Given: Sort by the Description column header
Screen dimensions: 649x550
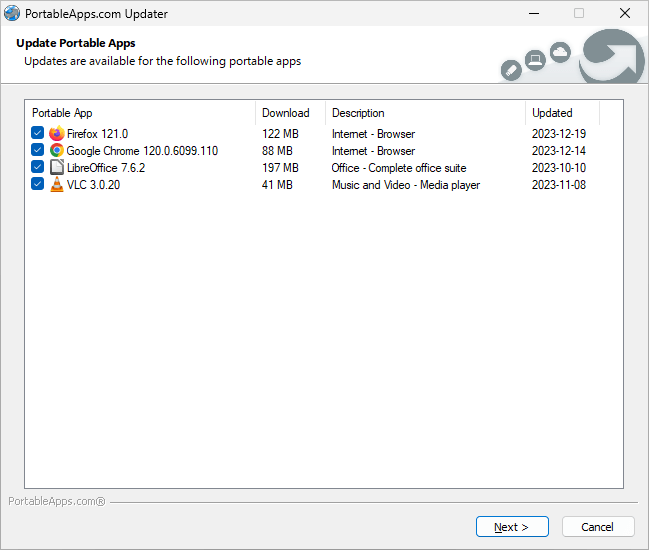Looking at the screenshot, I should pos(425,113).
